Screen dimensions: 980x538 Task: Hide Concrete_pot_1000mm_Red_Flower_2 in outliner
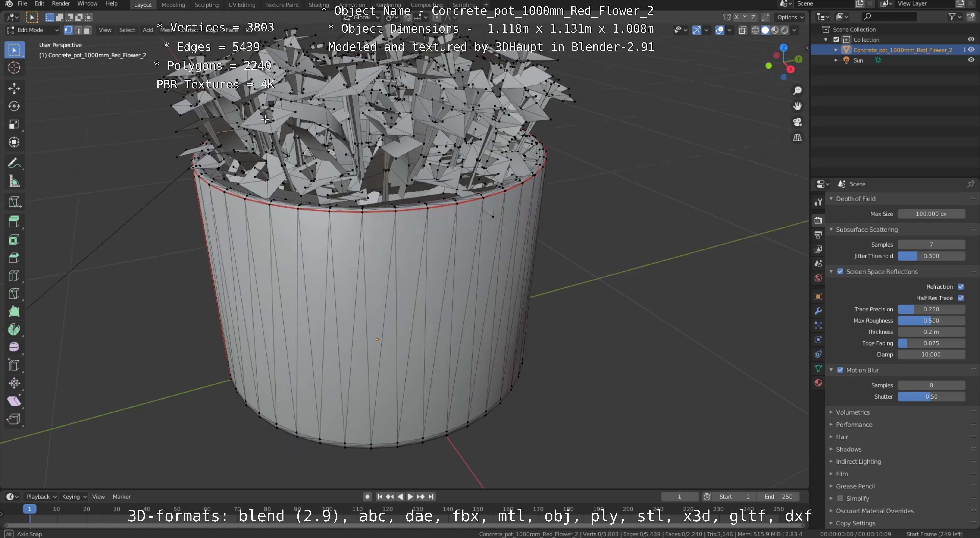click(x=971, y=50)
